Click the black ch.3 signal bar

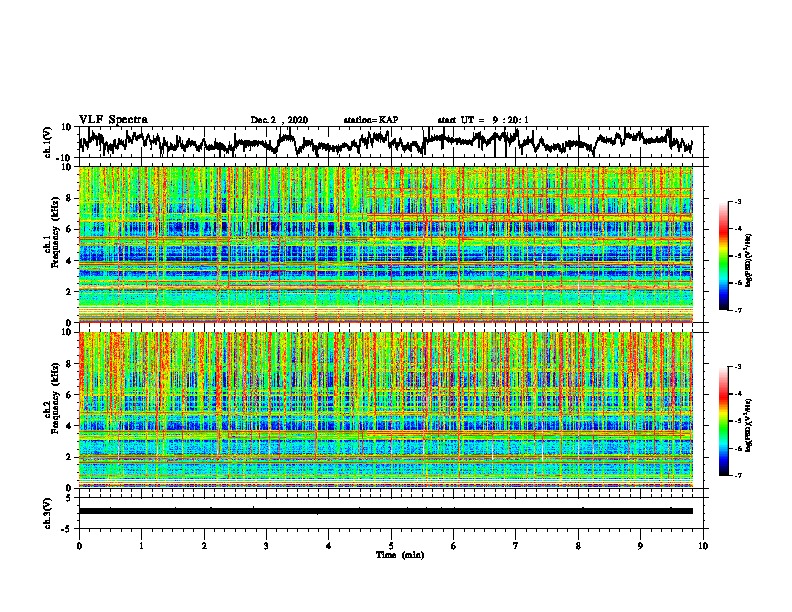(386, 511)
